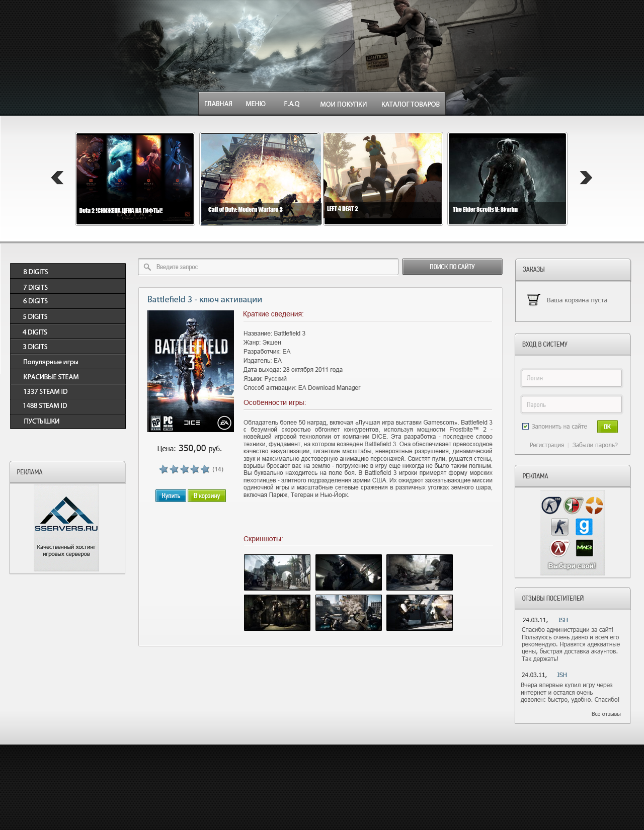Open the Регистрация link
Viewport: 644px width, 830px height.
(546, 445)
